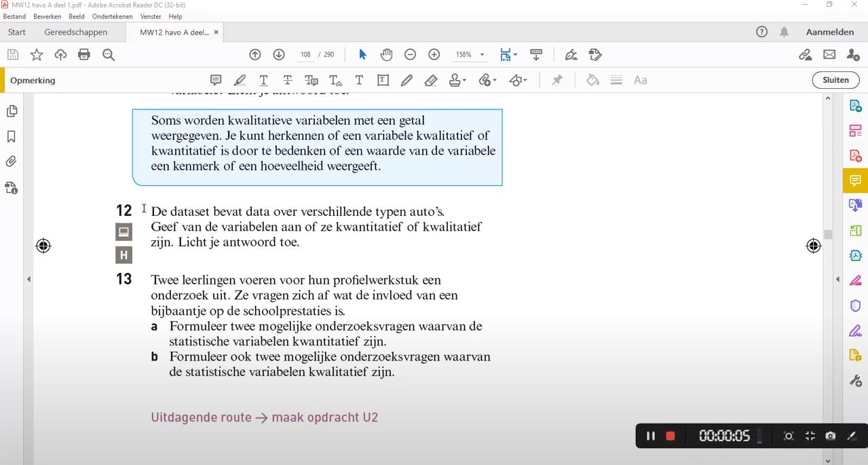This screenshot has height=465, width=868.
Task: Click the Uitdagende route maak opdracht U2 text
Action: click(x=265, y=417)
